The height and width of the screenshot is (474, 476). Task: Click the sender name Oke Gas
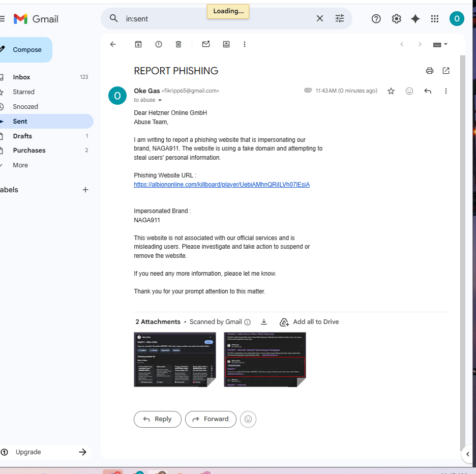tap(147, 91)
